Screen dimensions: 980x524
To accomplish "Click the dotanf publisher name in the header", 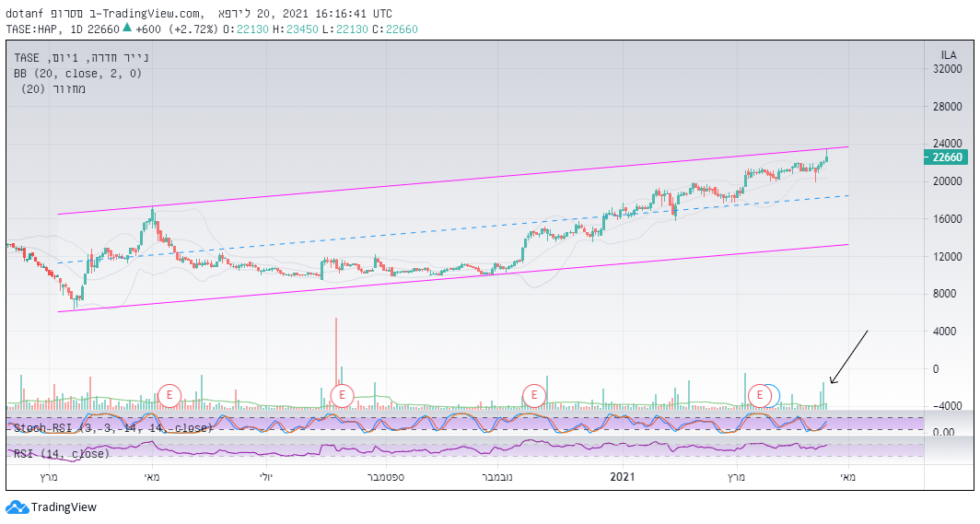I will point(24,14).
